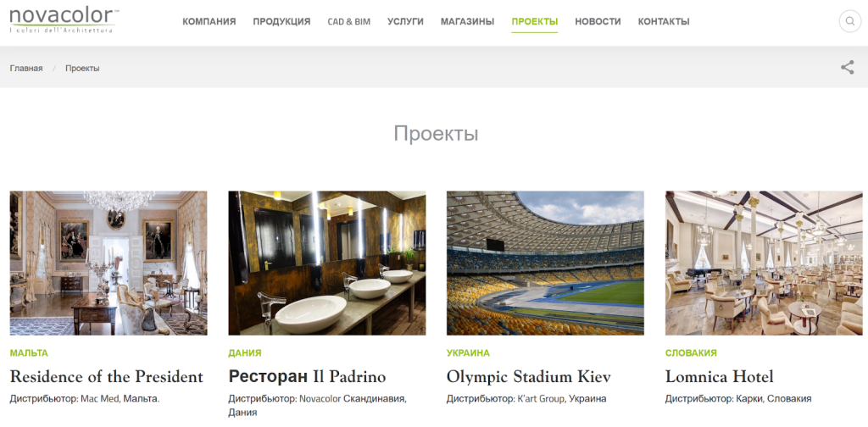The width and height of the screenshot is (868, 427).
Task: Open the Il Padrino restaurant bathroom photo
Action: click(327, 263)
